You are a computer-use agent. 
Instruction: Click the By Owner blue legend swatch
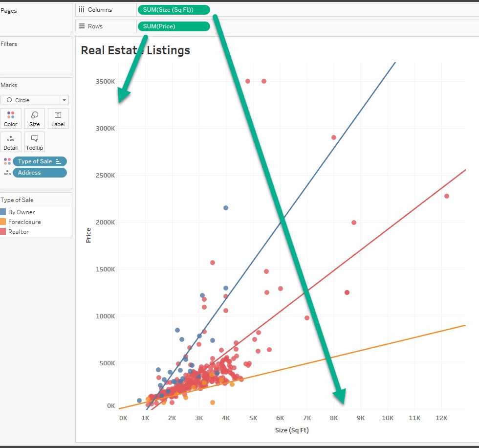pyautogui.click(x=3, y=212)
